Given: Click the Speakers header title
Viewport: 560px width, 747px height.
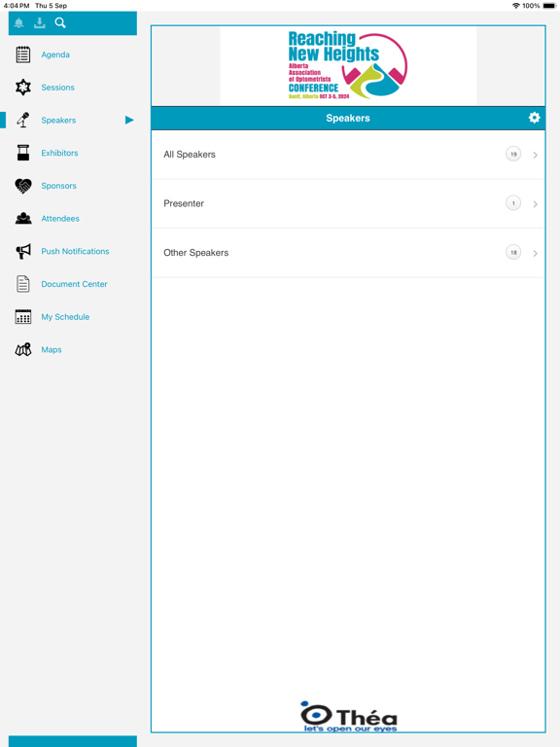Looking at the screenshot, I should pos(348,118).
